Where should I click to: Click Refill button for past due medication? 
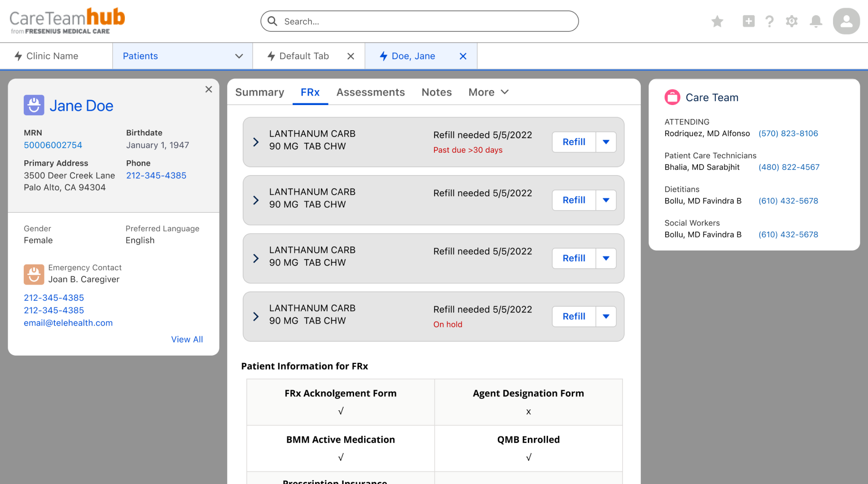[574, 142]
